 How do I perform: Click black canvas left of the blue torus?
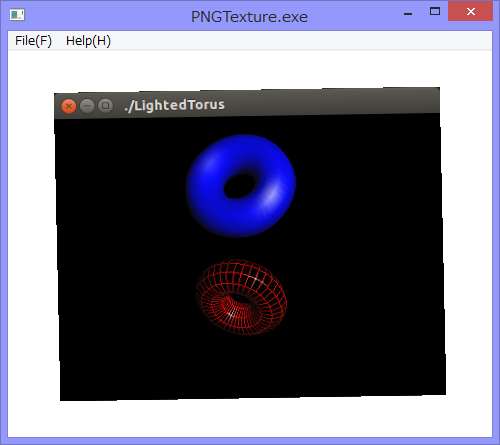pos(120,187)
